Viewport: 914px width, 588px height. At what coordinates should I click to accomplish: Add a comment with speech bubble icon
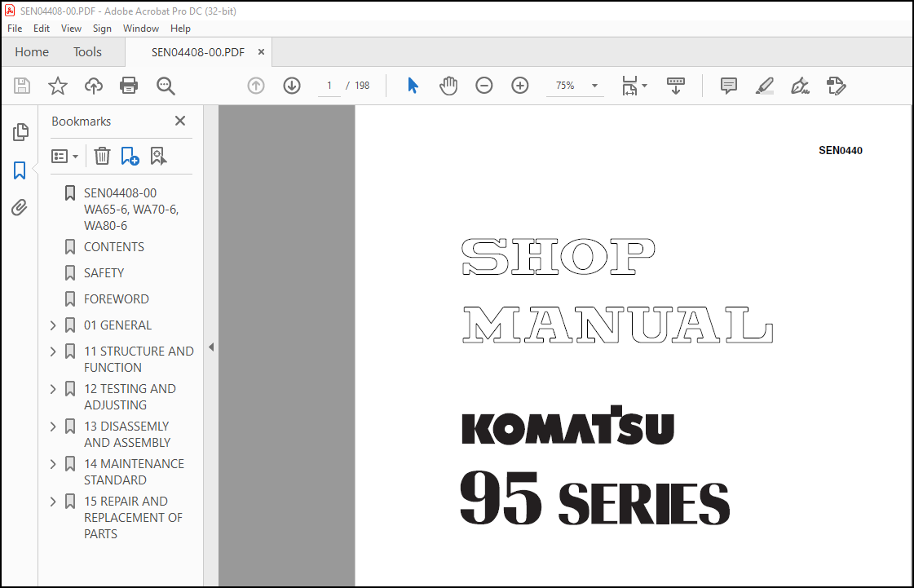click(729, 86)
